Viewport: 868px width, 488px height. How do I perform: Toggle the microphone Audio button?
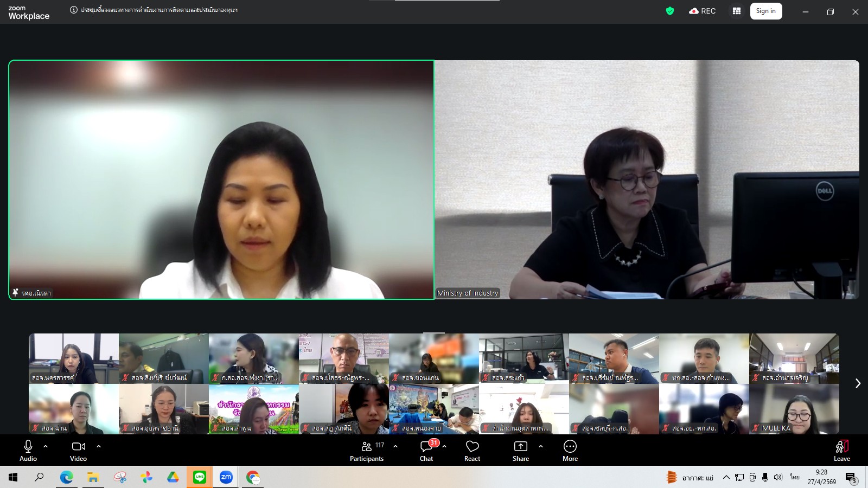point(28,451)
